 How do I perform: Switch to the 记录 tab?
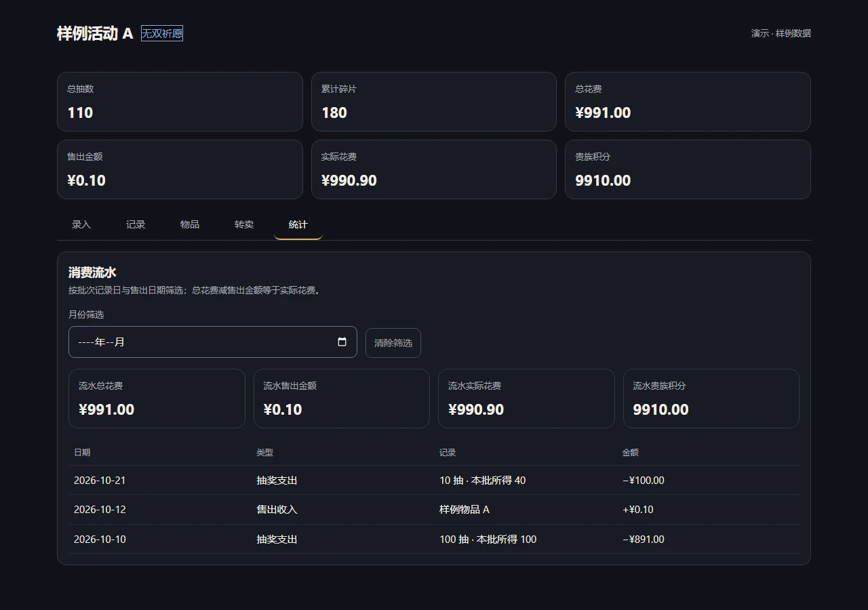[x=136, y=224]
